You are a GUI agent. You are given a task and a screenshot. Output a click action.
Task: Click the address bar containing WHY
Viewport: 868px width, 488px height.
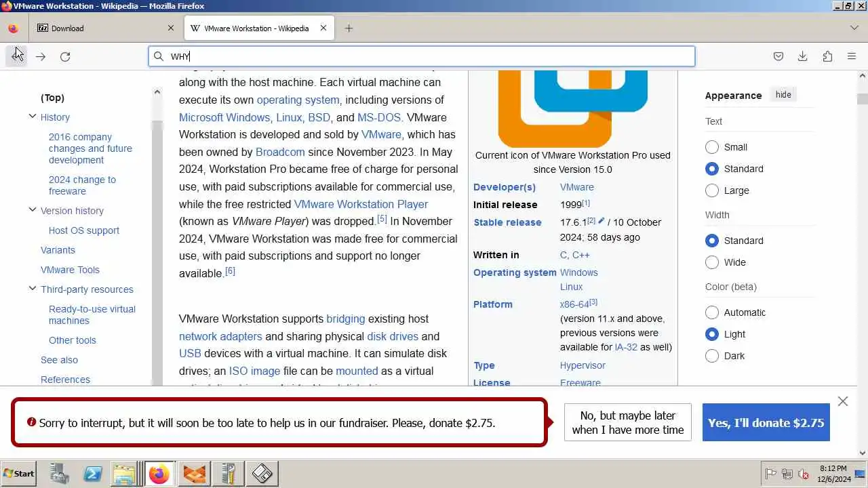tap(422, 56)
